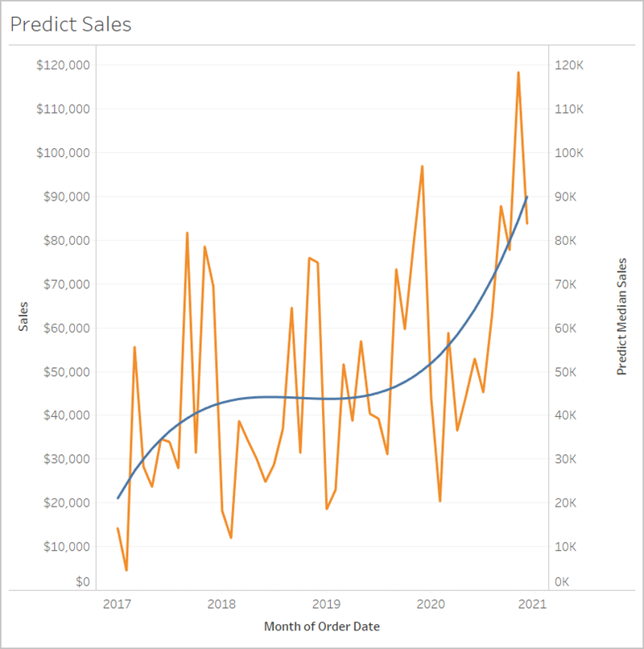Screen dimensions: 644x649
Task: Select the 2020 tick on the date axis
Action: pyautogui.click(x=431, y=603)
